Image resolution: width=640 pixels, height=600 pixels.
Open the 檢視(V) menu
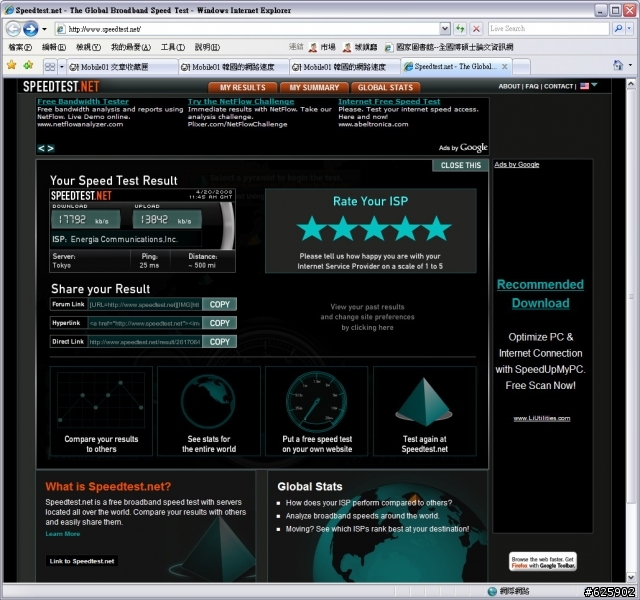[x=88, y=47]
